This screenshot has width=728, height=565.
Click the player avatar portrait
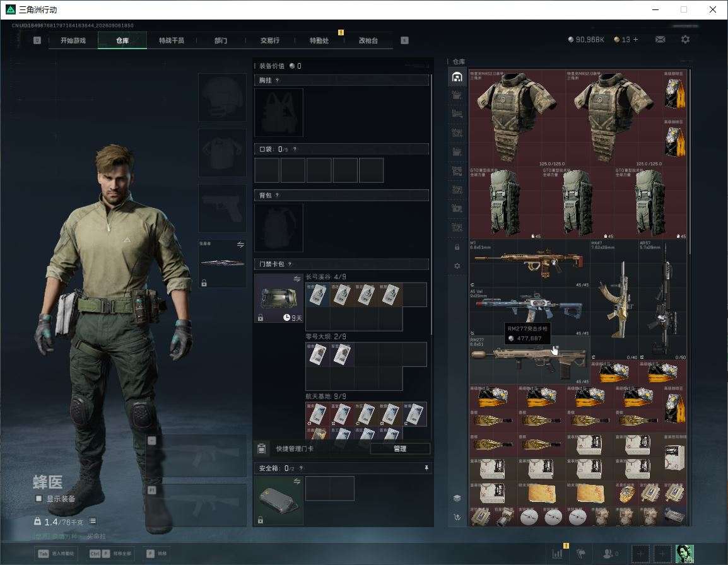pos(684,554)
